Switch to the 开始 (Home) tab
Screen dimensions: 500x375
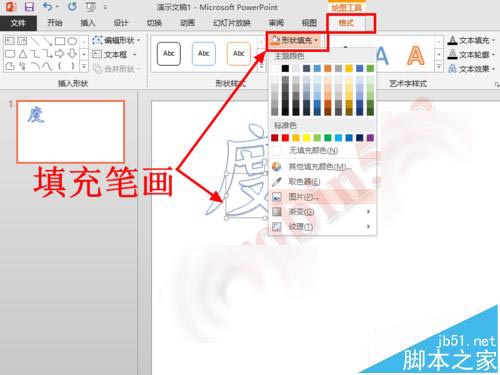point(55,23)
